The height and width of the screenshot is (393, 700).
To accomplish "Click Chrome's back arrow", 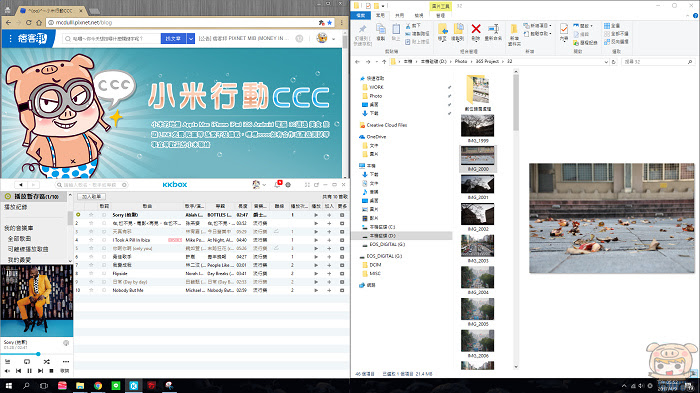I will 8,22.
